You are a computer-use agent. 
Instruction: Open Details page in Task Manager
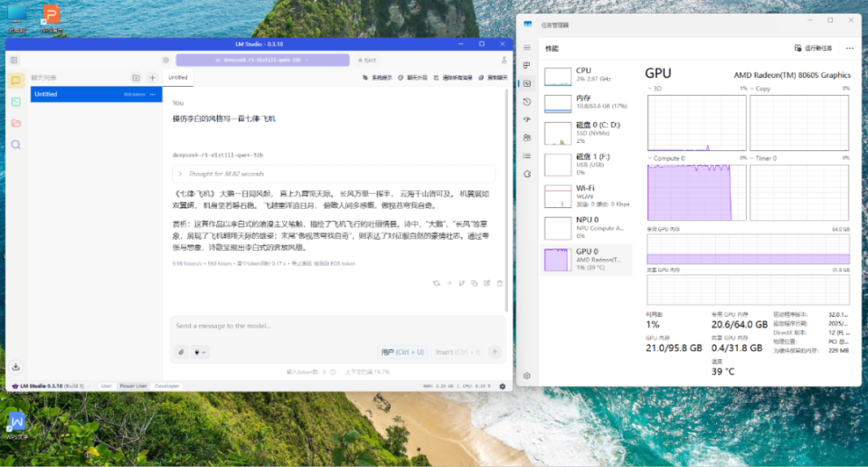click(x=527, y=156)
